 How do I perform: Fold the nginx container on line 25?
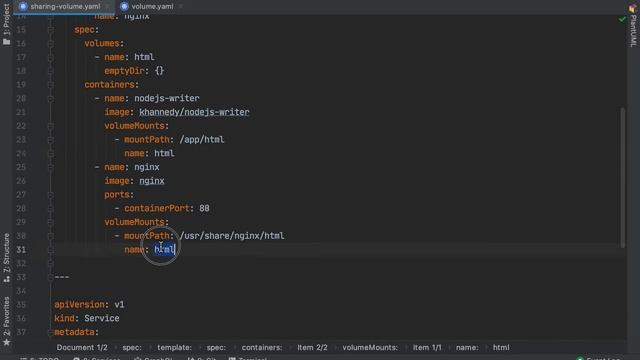pos(51,167)
